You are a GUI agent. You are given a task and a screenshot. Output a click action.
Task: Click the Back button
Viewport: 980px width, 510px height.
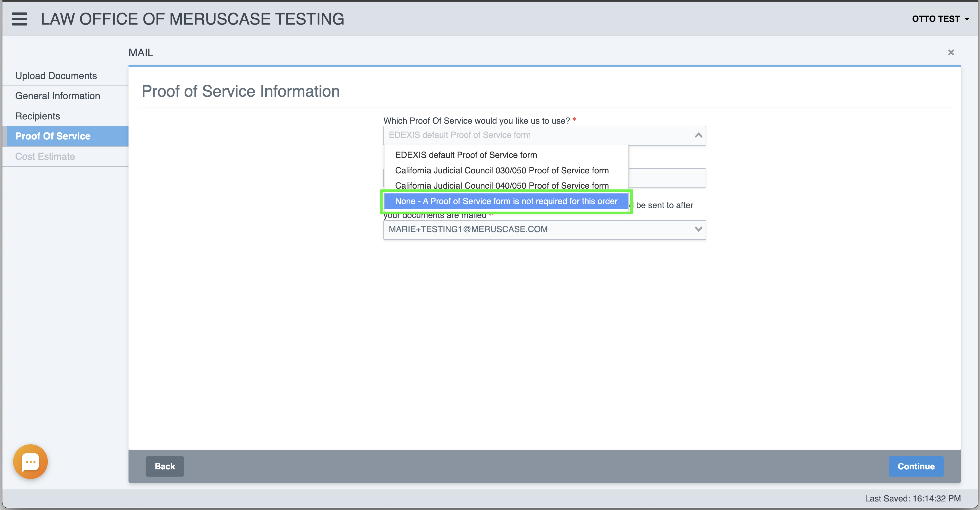165,466
